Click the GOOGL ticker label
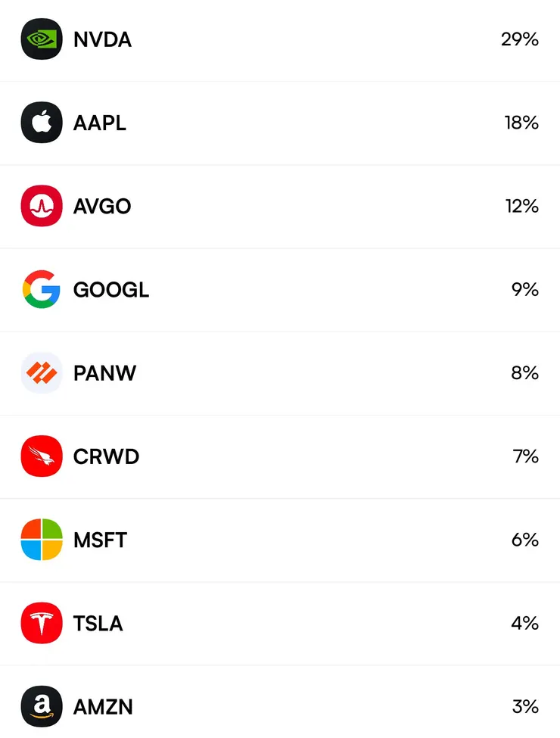The height and width of the screenshot is (738, 560). pyautogui.click(x=111, y=290)
